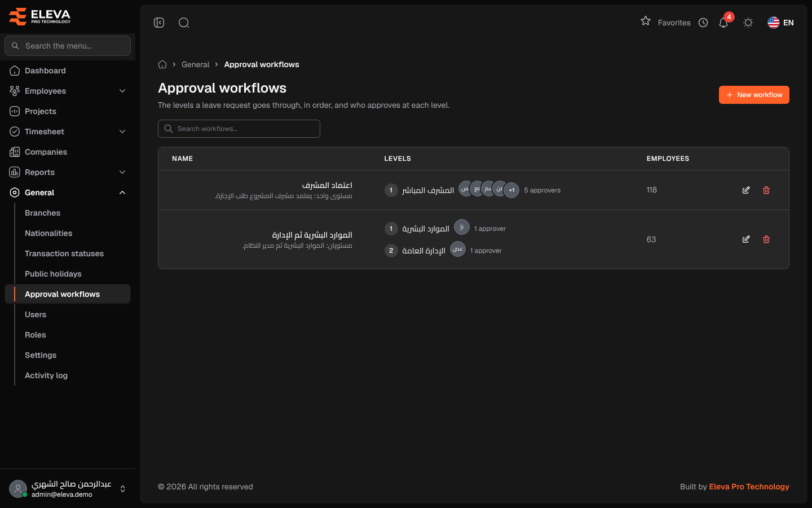This screenshot has height=508, width=812.
Task: Expand the Reports menu chevron
Action: [x=122, y=172]
